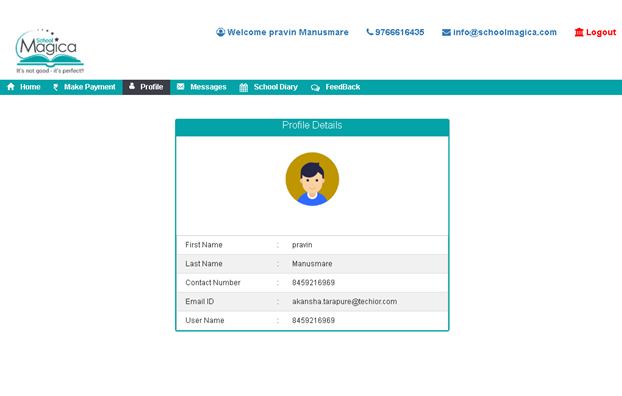Click the calendar icon for School Diary
The image size is (622, 396).
point(244,87)
